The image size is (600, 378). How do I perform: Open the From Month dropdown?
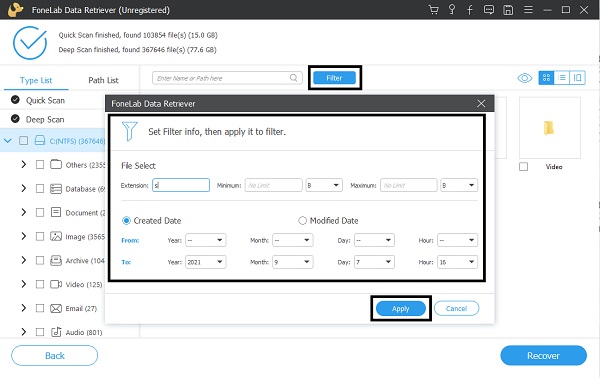click(x=293, y=240)
